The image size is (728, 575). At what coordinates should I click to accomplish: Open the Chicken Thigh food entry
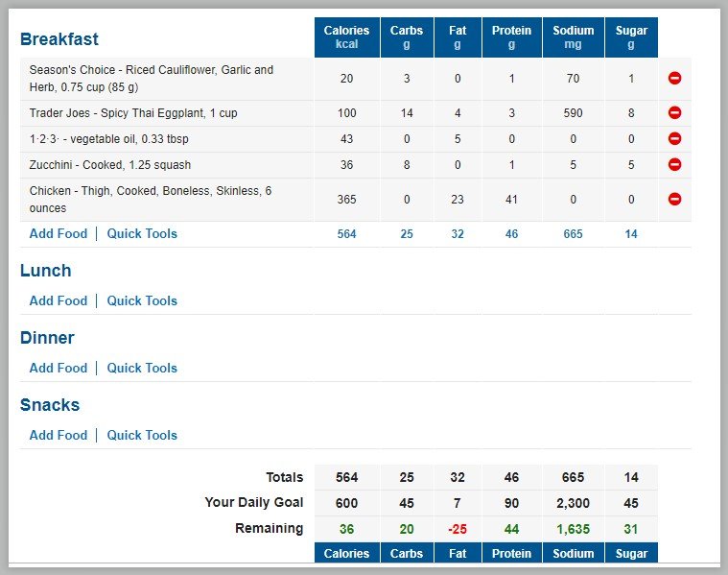coord(151,200)
